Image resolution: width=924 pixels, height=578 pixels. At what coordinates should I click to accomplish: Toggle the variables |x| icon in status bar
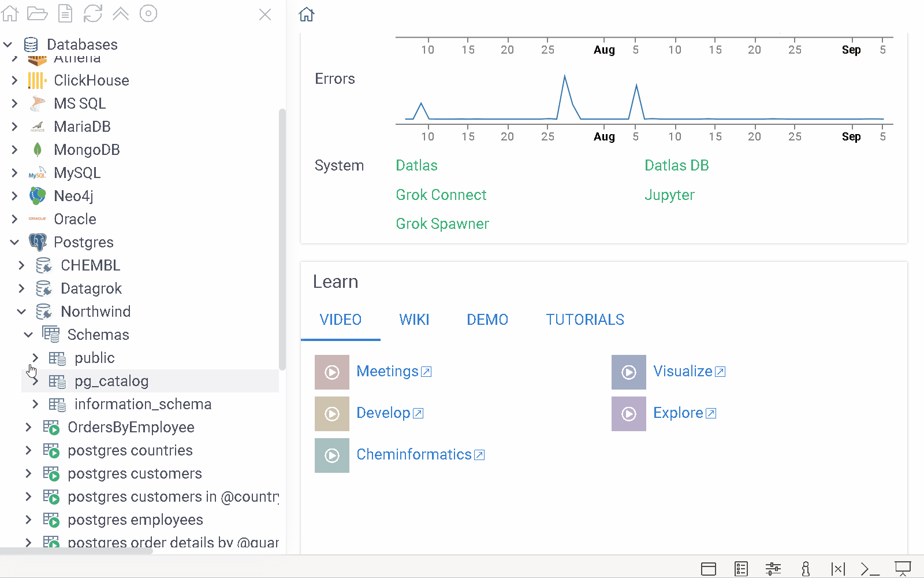pyautogui.click(x=838, y=569)
